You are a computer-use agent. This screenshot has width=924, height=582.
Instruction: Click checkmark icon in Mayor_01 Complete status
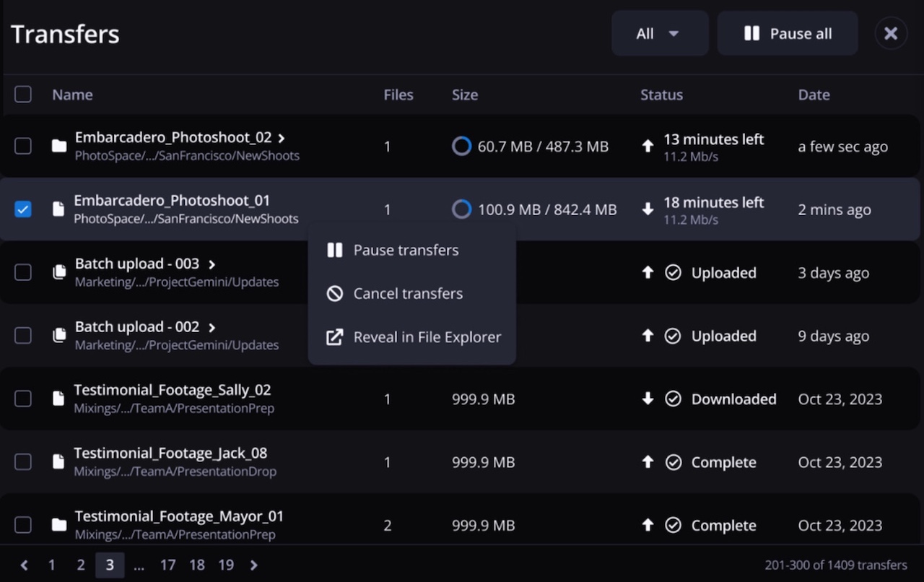tap(673, 525)
